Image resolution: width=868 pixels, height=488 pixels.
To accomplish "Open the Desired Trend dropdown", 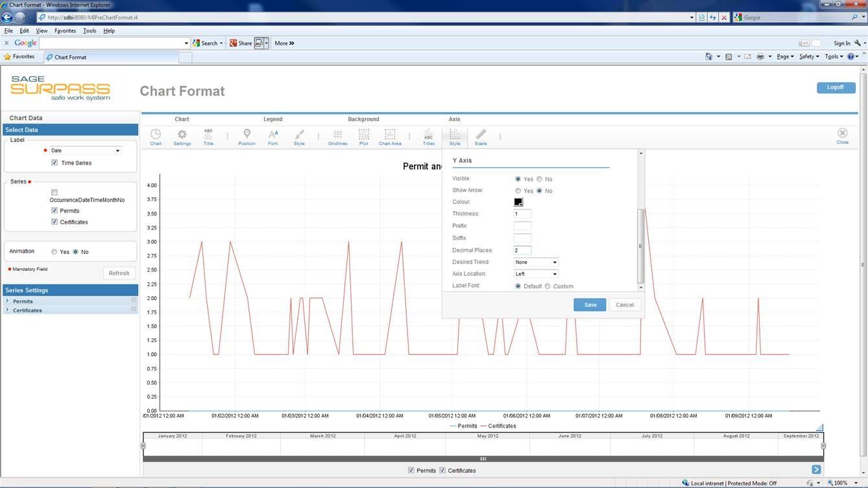I will tap(536, 262).
